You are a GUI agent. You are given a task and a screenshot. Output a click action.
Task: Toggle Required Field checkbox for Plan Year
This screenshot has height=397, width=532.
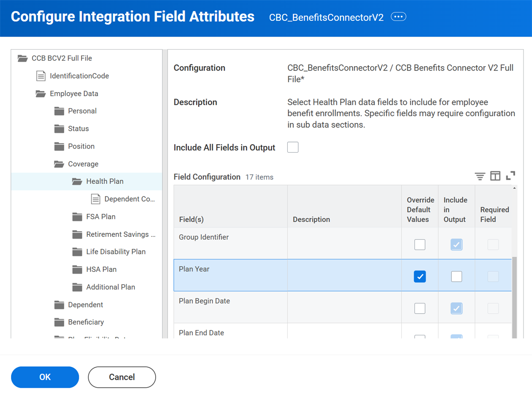click(493, 276)
